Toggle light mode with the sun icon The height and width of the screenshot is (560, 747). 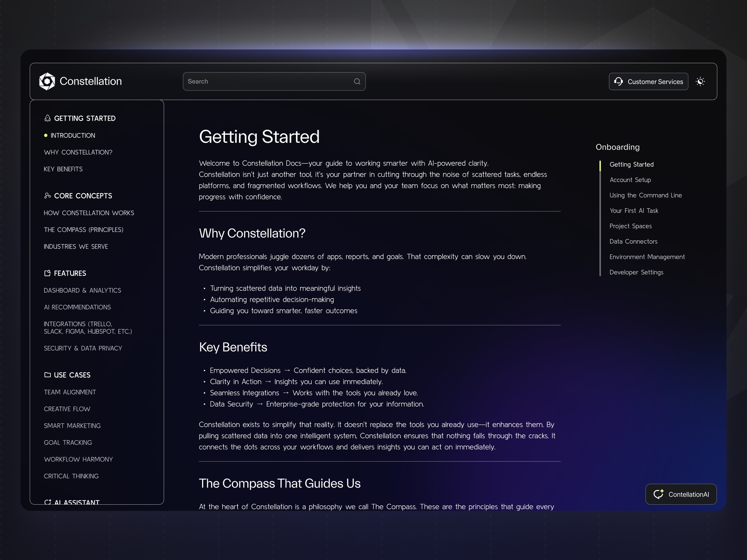click(700, 81)
